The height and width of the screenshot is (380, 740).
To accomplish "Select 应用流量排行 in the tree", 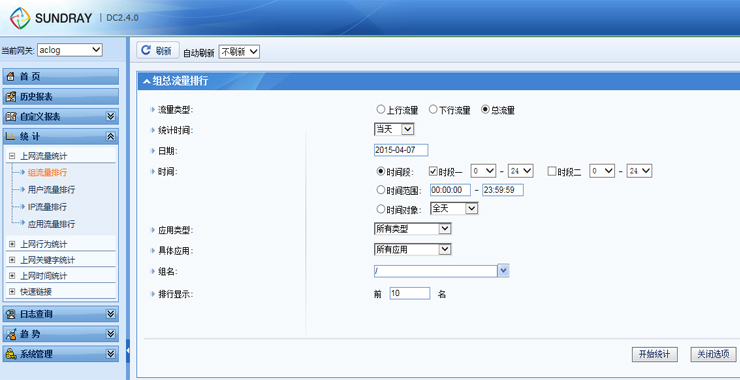I will (x=51, y=224).
